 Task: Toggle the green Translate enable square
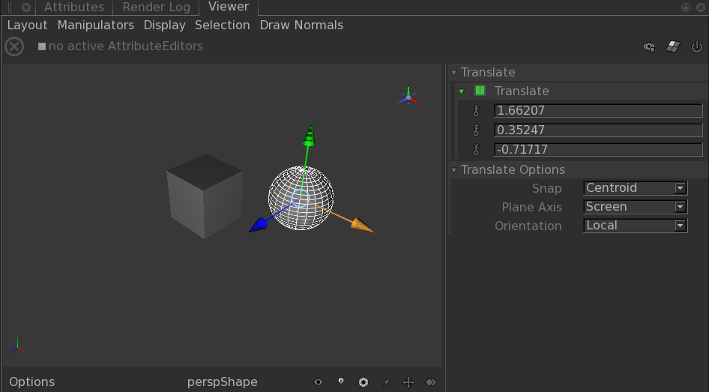pos(479,90)
